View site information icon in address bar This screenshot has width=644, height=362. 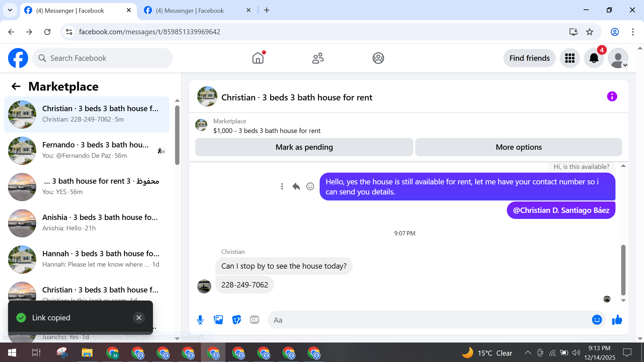point(69,32)
